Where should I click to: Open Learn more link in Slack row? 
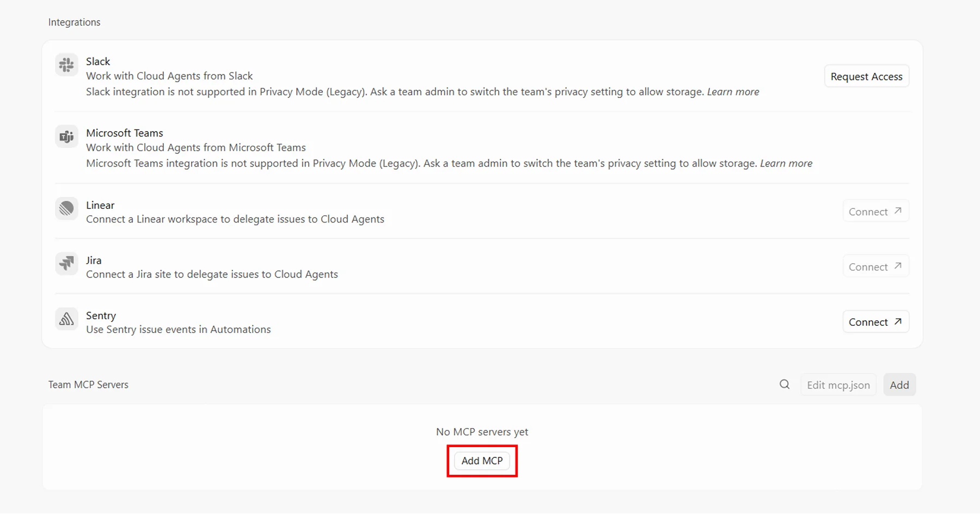pos(733,92)
